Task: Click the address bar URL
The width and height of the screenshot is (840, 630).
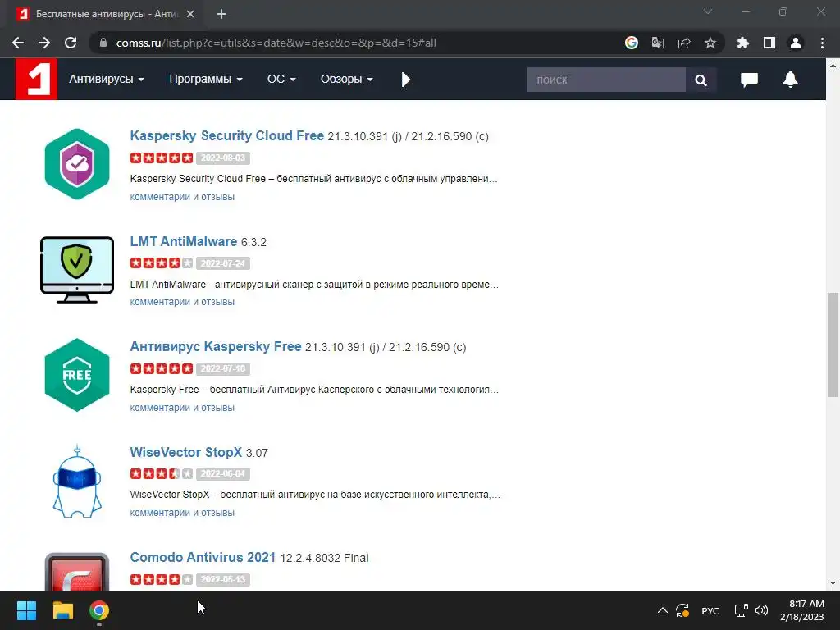Action: click(x=276, y=43)
